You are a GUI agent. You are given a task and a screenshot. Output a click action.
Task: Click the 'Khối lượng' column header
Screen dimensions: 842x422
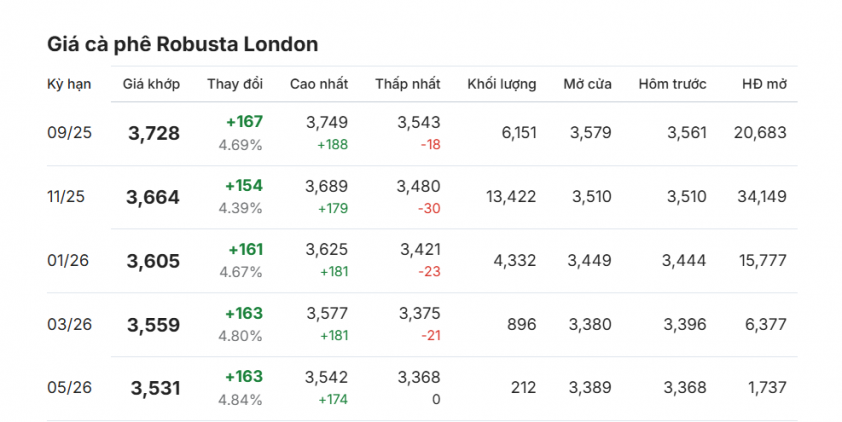pyautogui.click(x=501, y=84)
